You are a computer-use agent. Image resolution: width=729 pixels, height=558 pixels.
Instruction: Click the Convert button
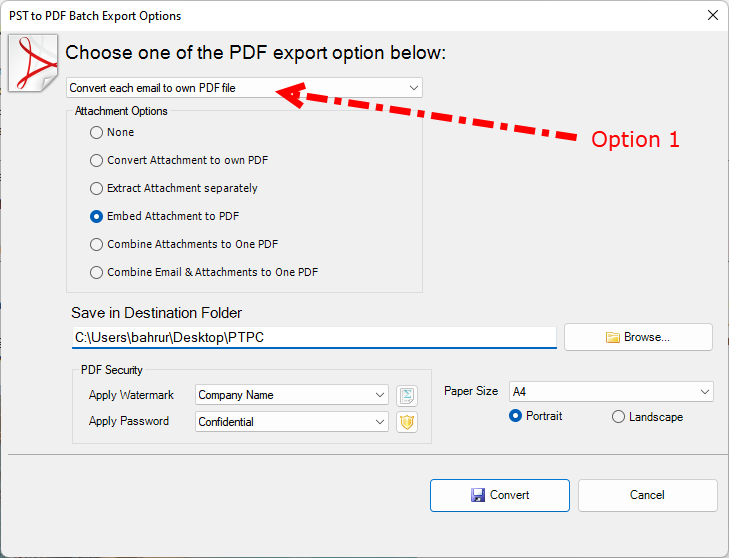coord(499,495)
